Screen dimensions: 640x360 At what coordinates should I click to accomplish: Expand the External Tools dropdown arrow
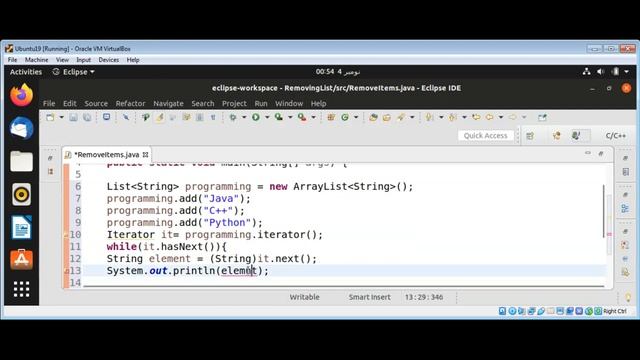314,118
